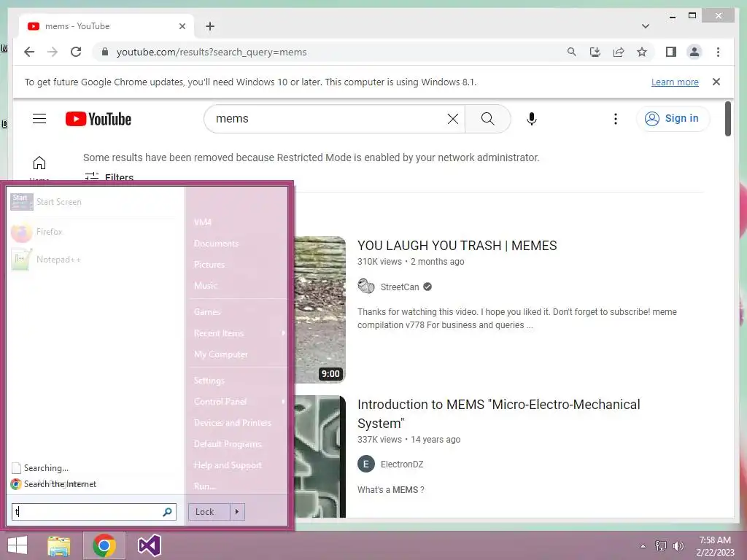Expand the shutdown options arrow beside Lock
The height and width of the screenshot is (560, 747).
coord(237,512)
